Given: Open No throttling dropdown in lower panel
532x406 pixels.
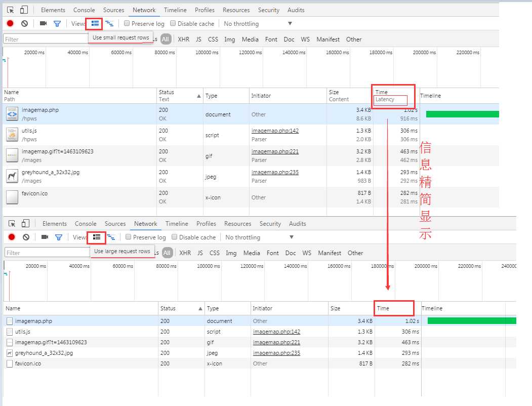Looking at the screenshot, I should [x=260, y=237].
